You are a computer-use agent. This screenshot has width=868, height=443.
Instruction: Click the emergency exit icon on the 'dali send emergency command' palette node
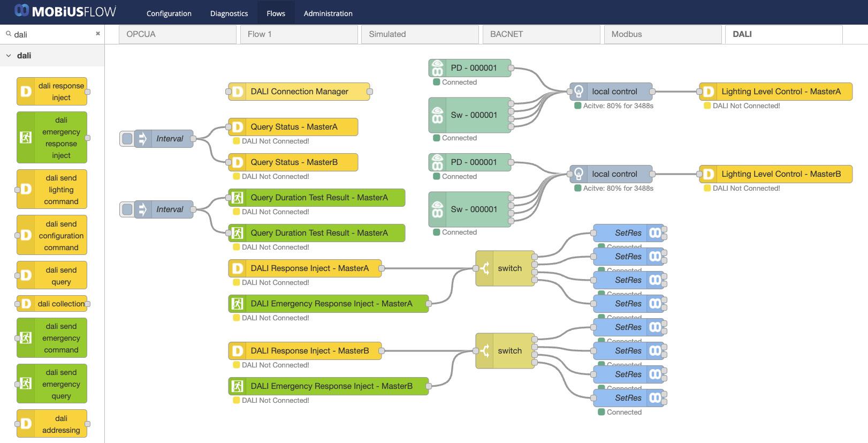(x=25, y=338)
